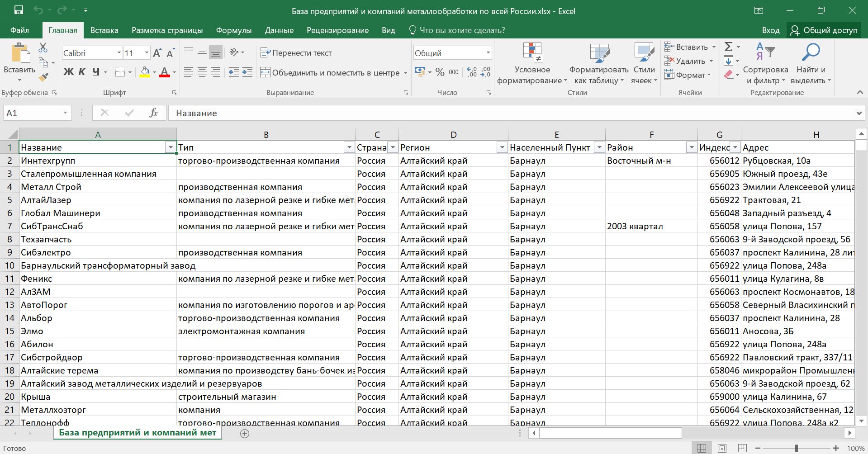Enable Перенести текст wrap text

pos(296,53)
